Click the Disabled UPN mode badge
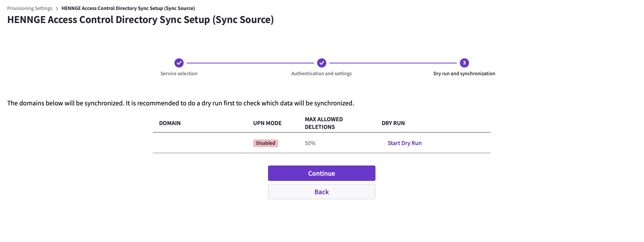This screenshot has height=242, width=644. (265, 143)
